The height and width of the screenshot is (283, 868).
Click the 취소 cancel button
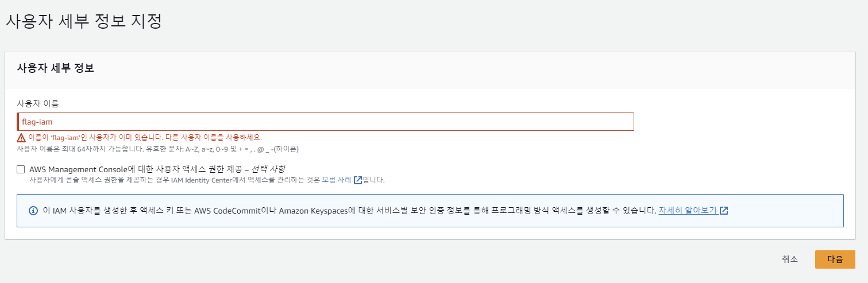point(790,259)
